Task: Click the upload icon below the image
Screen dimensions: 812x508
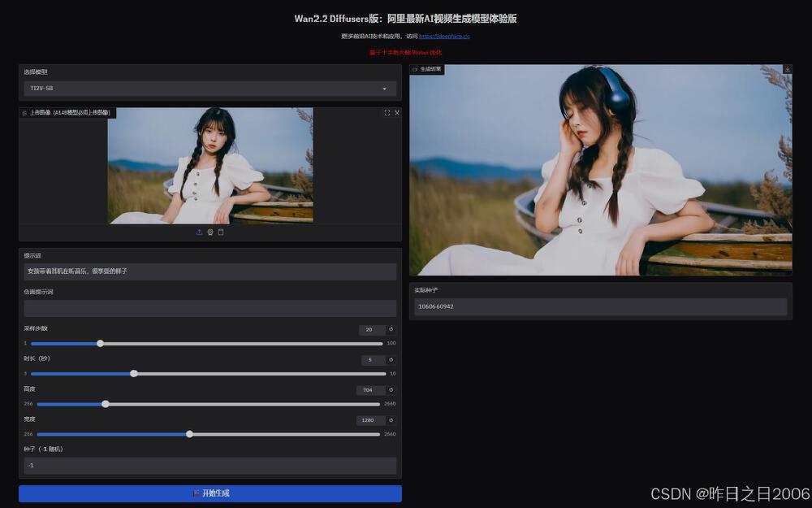Action: [199, 232]
